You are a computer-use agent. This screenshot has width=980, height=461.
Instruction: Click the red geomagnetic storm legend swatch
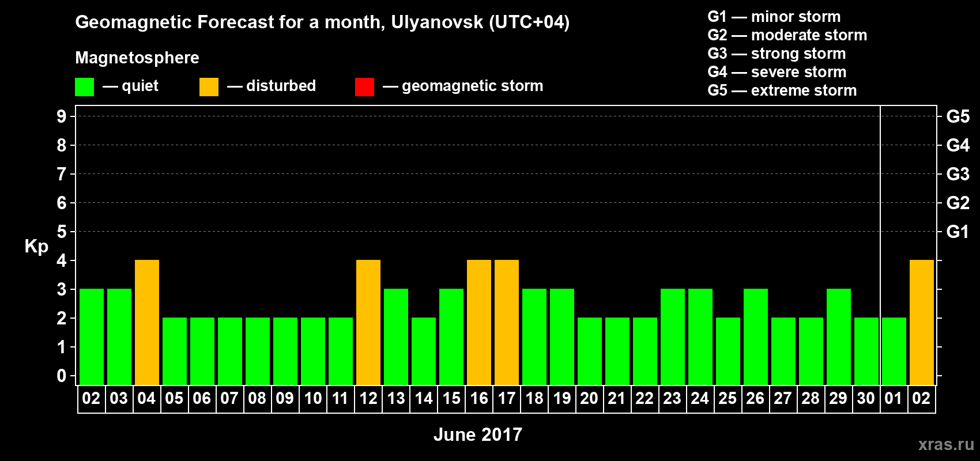pos(364,87)
